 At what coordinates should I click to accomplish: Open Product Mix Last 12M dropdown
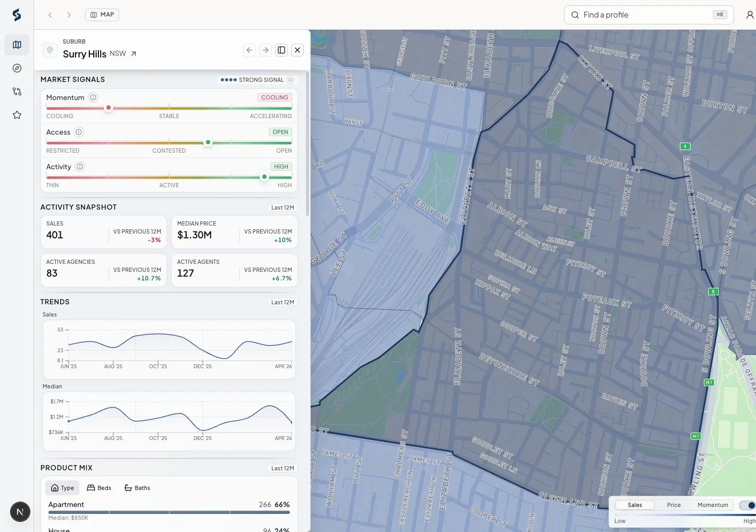(x=283, y=468)
